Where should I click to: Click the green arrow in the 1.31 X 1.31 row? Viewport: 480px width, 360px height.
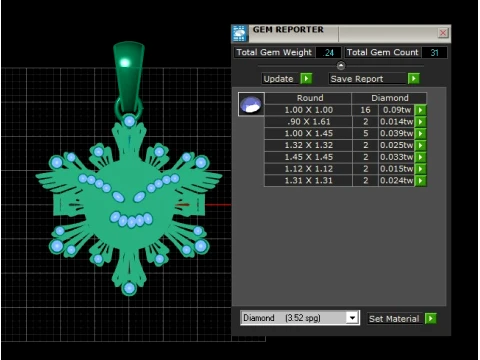point(421,181)
